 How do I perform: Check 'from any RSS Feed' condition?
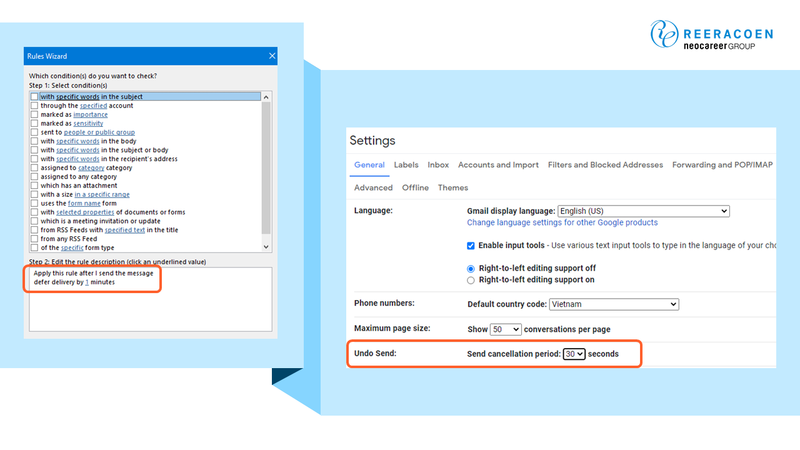click(x=34, y=239)
